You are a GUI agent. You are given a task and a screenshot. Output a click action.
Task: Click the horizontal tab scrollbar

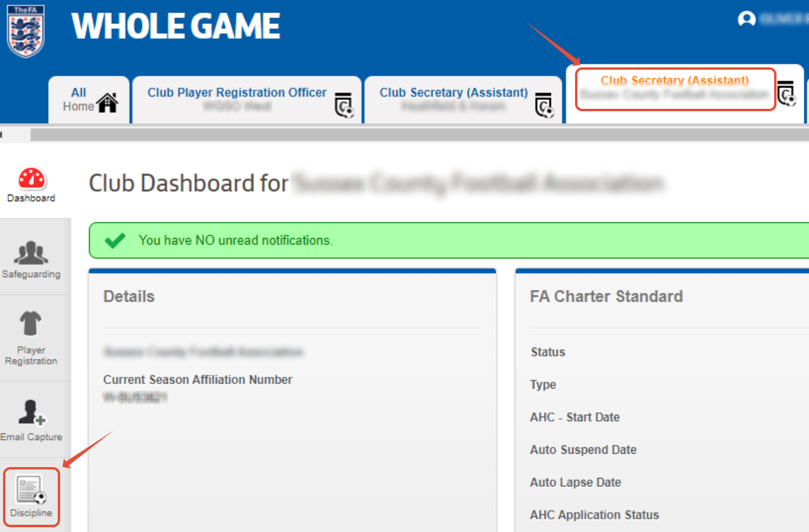tap(419, 135)
